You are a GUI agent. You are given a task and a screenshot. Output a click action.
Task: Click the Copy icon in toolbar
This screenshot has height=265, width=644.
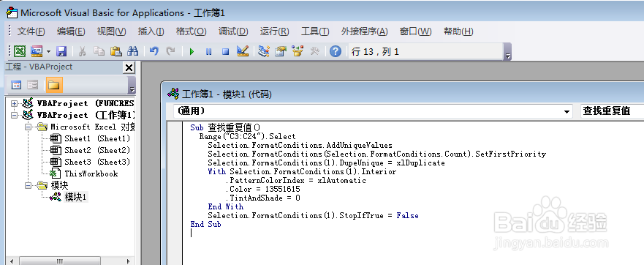(x=99, y=51)
